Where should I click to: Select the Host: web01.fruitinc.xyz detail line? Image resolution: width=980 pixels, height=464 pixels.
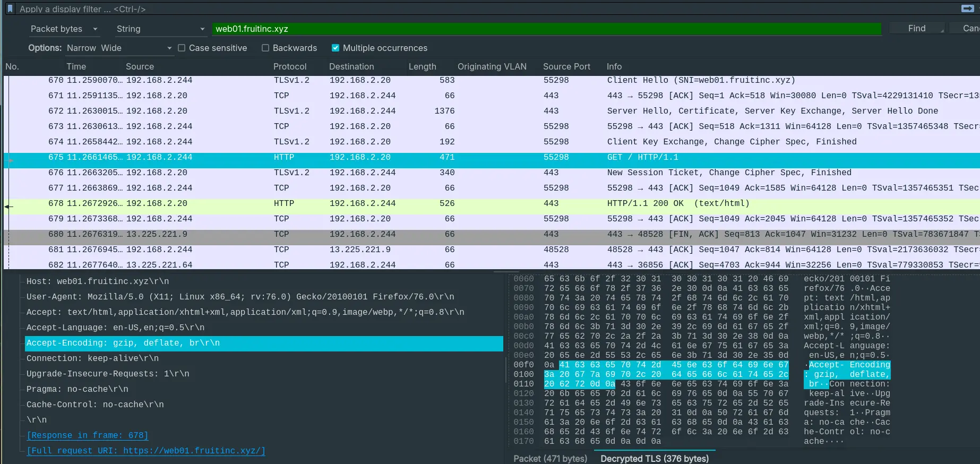(x=98, y=281)
